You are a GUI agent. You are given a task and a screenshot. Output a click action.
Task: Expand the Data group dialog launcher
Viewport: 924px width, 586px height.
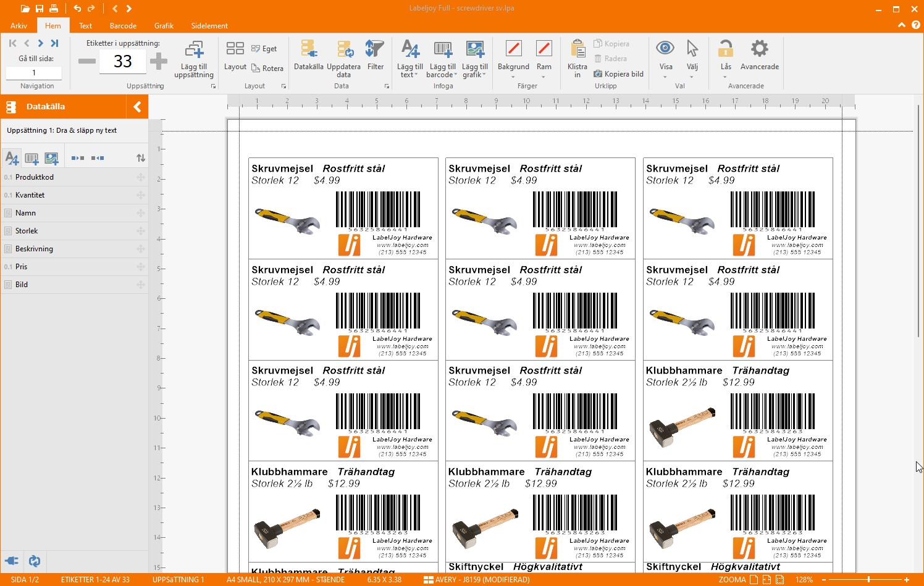click(387, 86)
